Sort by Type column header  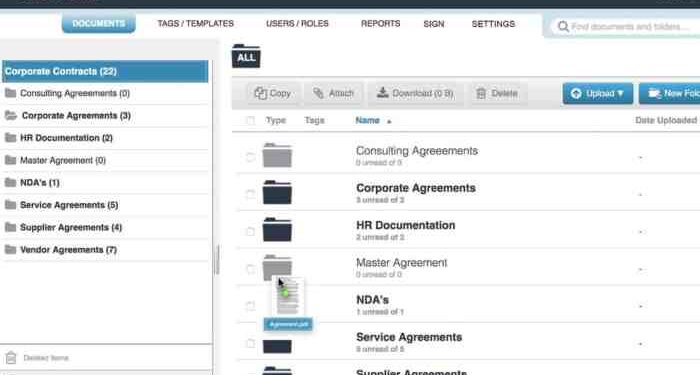[x=276, y=120]
